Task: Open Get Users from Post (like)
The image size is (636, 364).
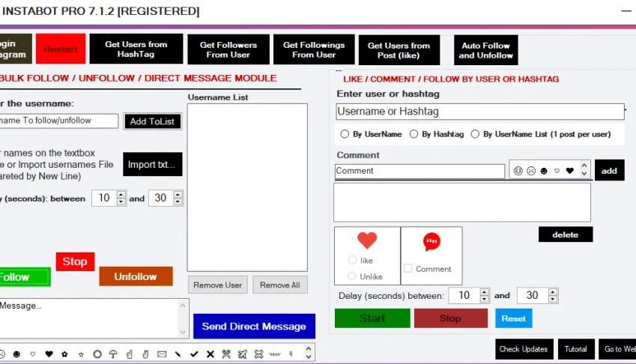Action: coord(399,50)
